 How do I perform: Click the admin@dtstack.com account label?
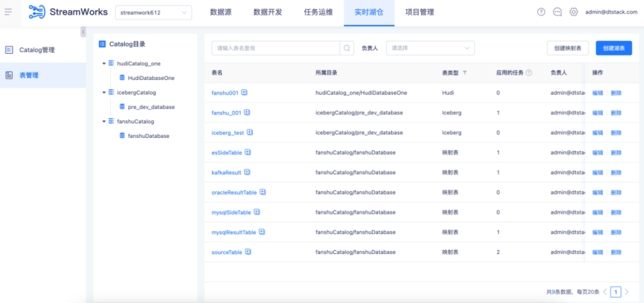(611, 12)
